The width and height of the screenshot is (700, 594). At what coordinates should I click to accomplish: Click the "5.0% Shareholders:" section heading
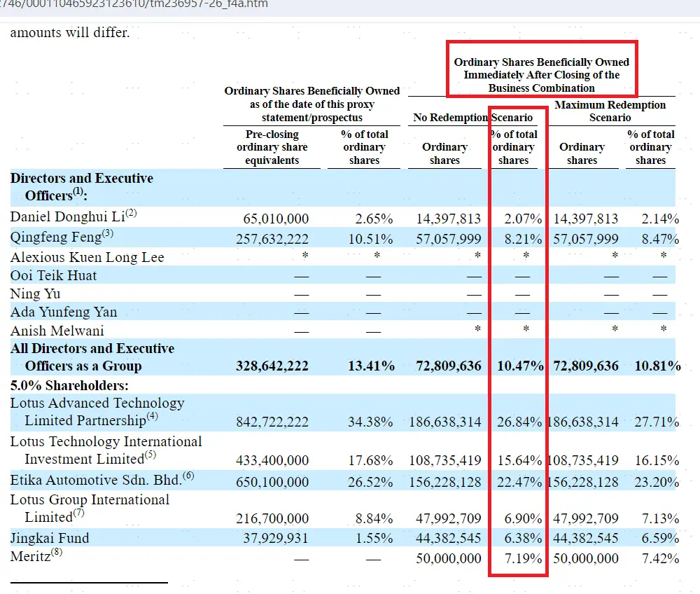click(x=69, y=385)
